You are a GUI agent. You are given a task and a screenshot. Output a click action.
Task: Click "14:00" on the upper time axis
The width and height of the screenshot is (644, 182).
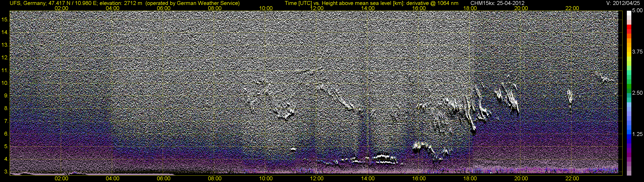[368, 8]
